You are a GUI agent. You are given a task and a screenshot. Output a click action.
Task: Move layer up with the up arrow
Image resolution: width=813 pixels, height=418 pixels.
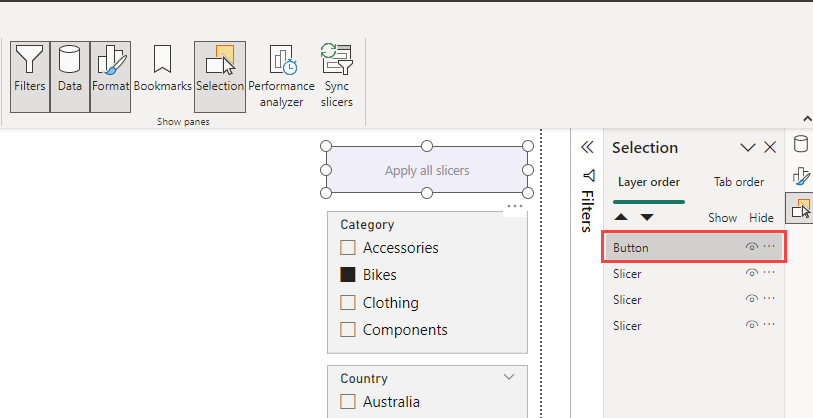(621, 217)
